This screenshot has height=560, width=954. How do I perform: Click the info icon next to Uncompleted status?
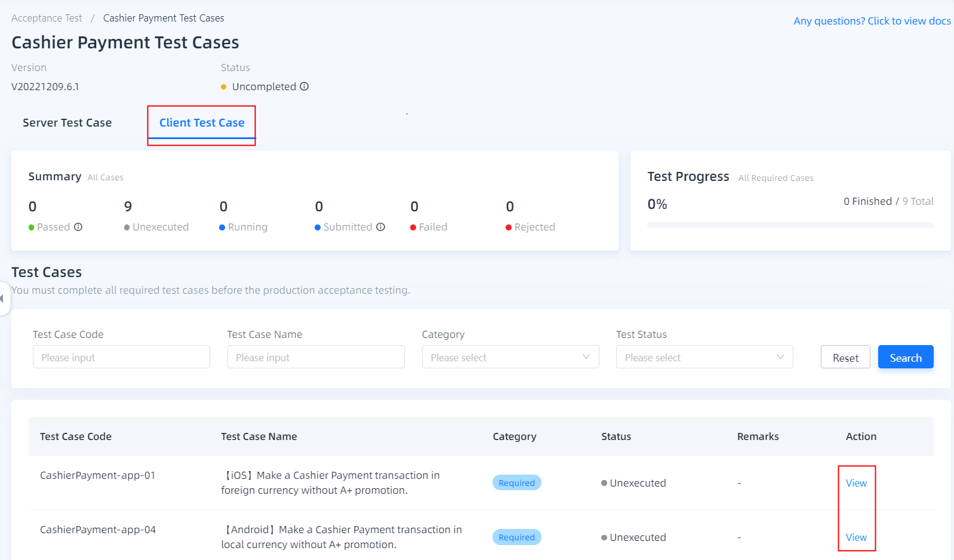point(304,87)
